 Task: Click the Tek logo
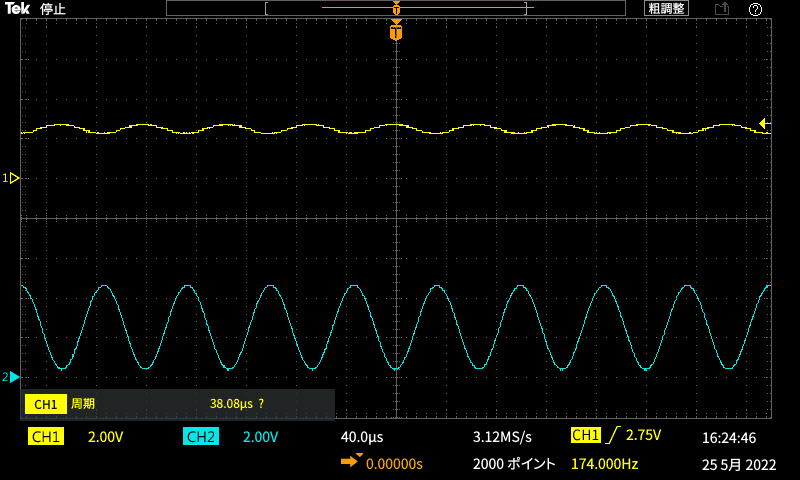tap(17, 9)
